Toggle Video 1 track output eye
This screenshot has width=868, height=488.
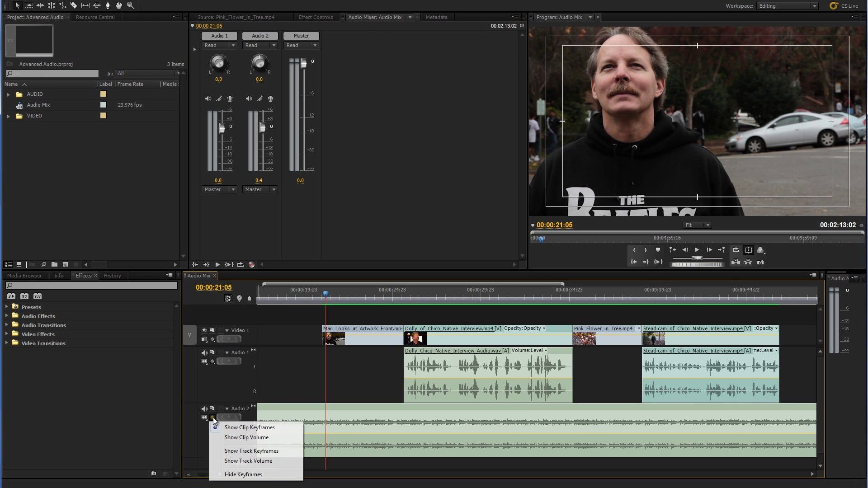(x=204, y=330)
